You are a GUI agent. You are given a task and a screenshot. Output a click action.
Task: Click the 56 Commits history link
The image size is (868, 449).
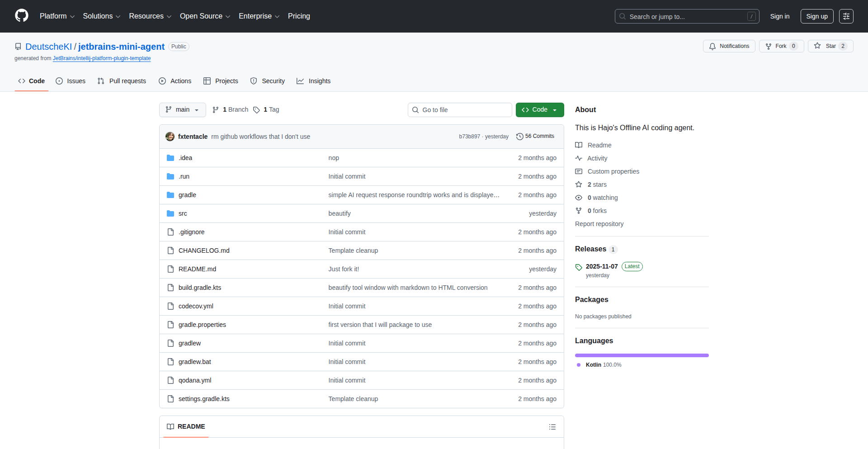click(535, 137)
